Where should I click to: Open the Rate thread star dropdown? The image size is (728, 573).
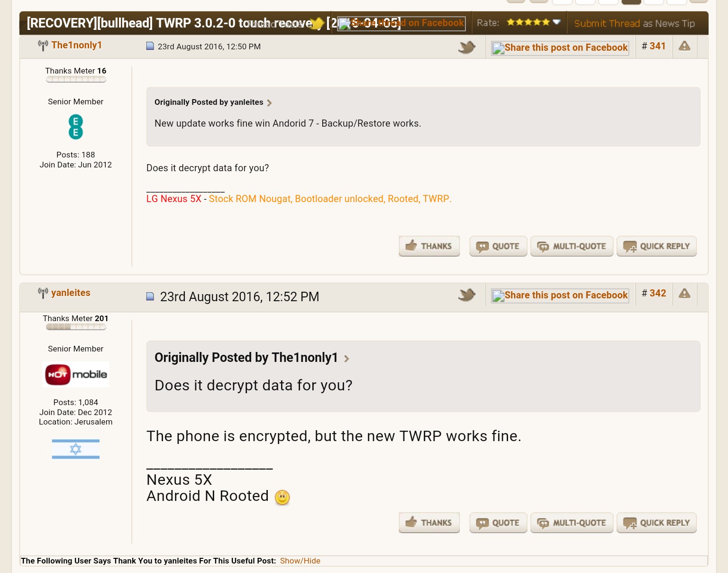tap(533, 22)
